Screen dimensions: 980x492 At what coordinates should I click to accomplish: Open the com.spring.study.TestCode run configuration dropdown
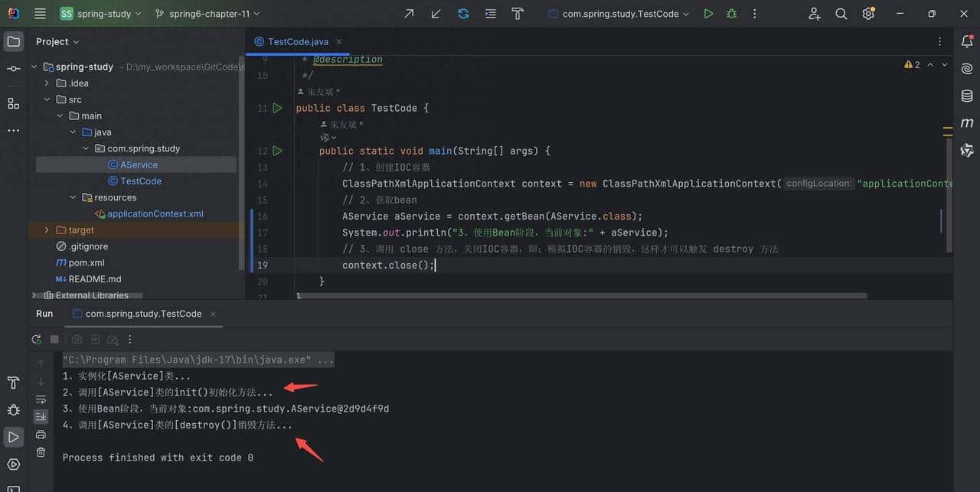tap(619, 14)
